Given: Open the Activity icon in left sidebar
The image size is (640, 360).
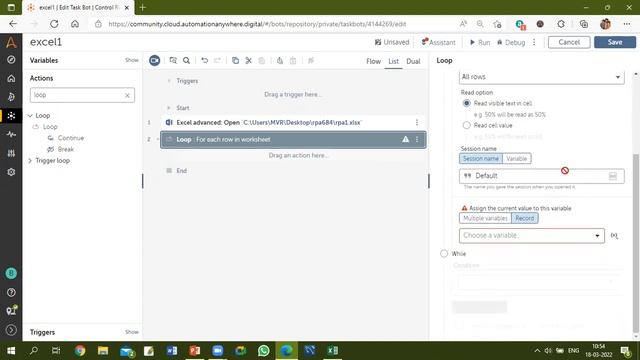Looking at the screenshot, I should [x=11, y=134].
